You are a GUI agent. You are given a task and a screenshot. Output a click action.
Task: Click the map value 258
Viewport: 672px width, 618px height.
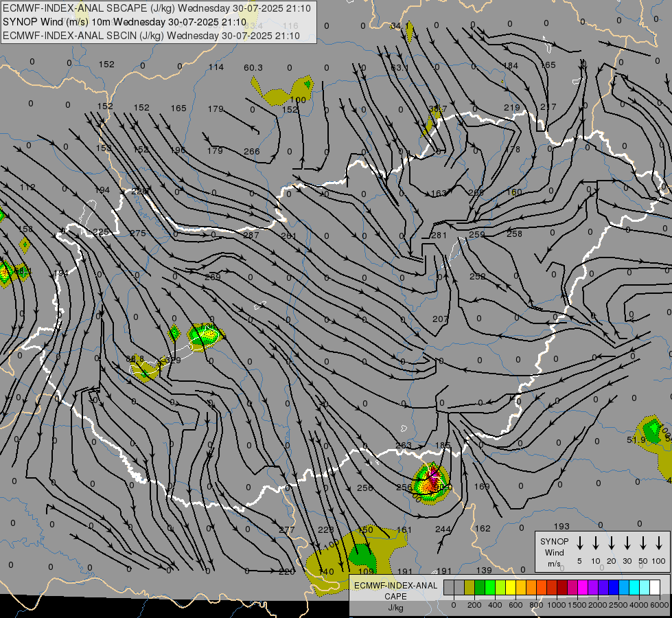pos(514,233)
